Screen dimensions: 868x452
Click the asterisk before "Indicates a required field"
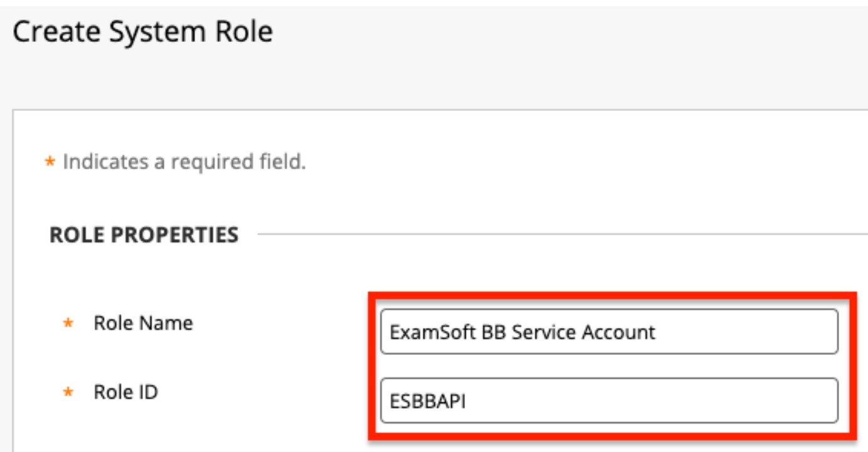click(x=50, y=162)
